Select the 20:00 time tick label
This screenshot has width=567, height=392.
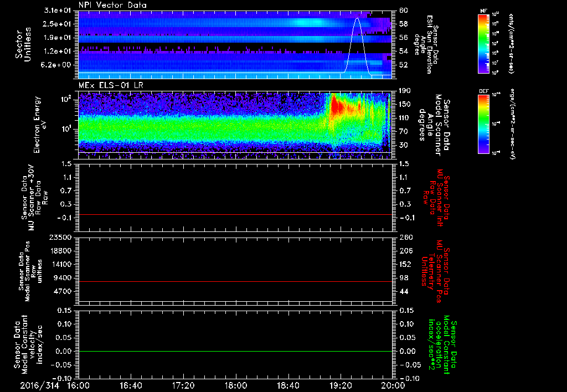point(393,385)
